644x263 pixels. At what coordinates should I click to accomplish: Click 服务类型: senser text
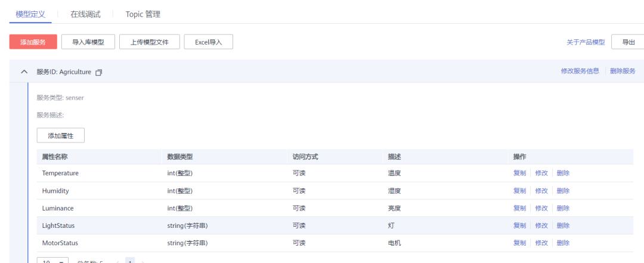coord(60,98)
